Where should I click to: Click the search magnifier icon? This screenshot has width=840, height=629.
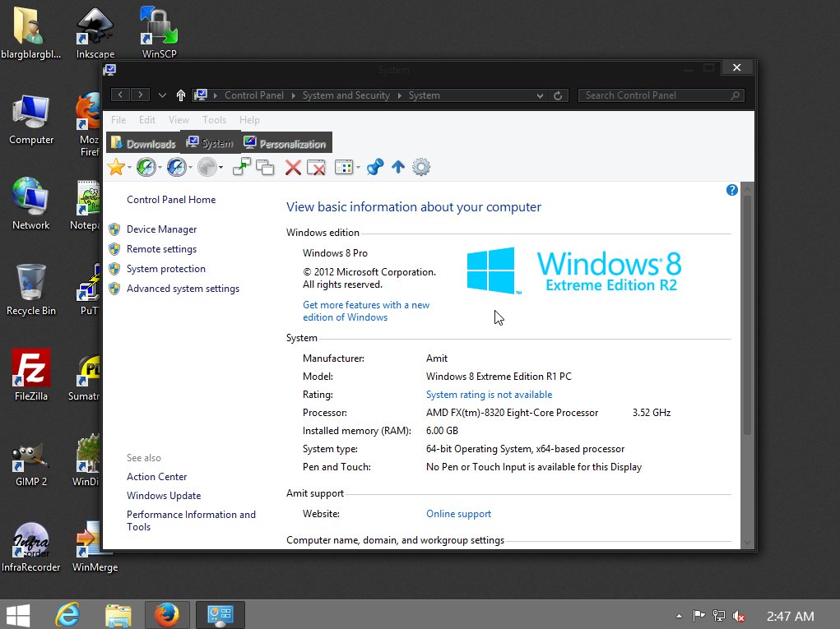pyautogui.click(x=736, y=95)
